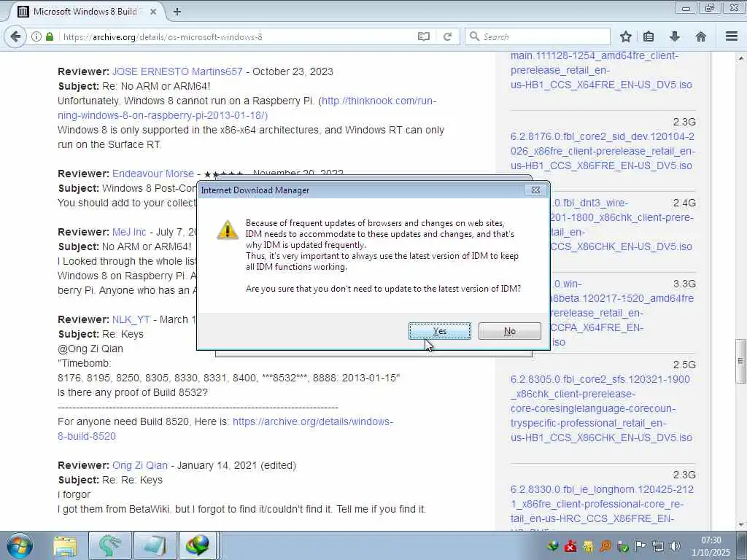
Task: Open the volume speaker tray icon
Action: [675, 546]
